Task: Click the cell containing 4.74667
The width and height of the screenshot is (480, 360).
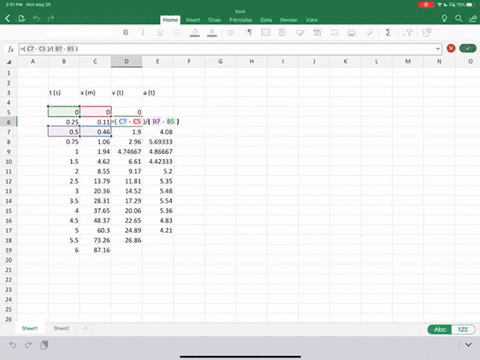Action: [127, 152]
